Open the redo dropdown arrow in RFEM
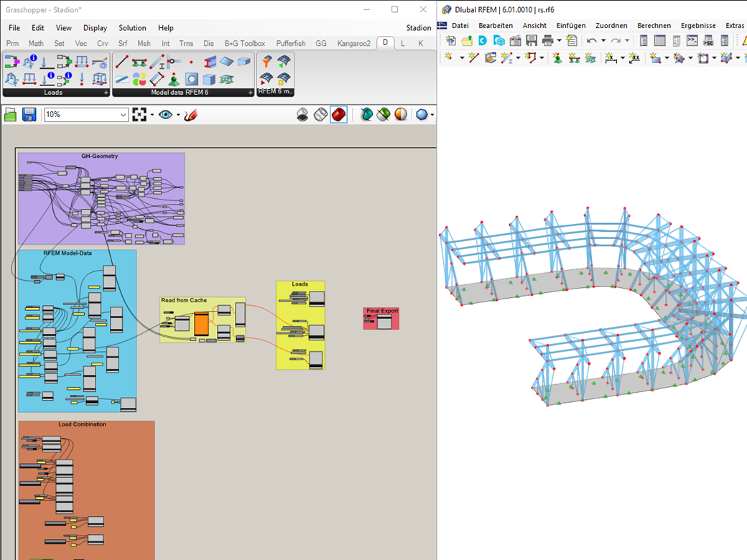 click(626, 41)
